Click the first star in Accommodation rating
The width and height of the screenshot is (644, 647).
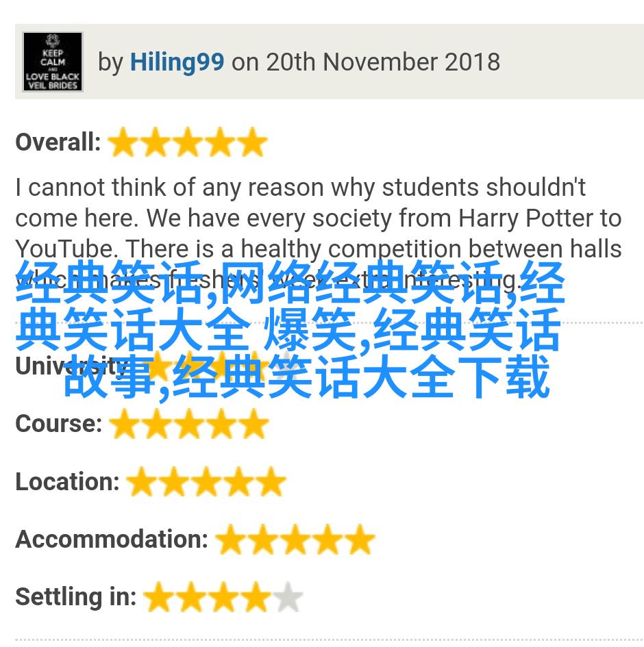click(231, 539)
